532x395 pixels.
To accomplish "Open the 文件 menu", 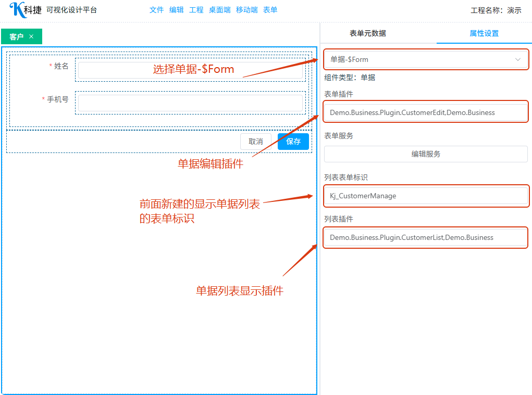I will click(156, 10).
